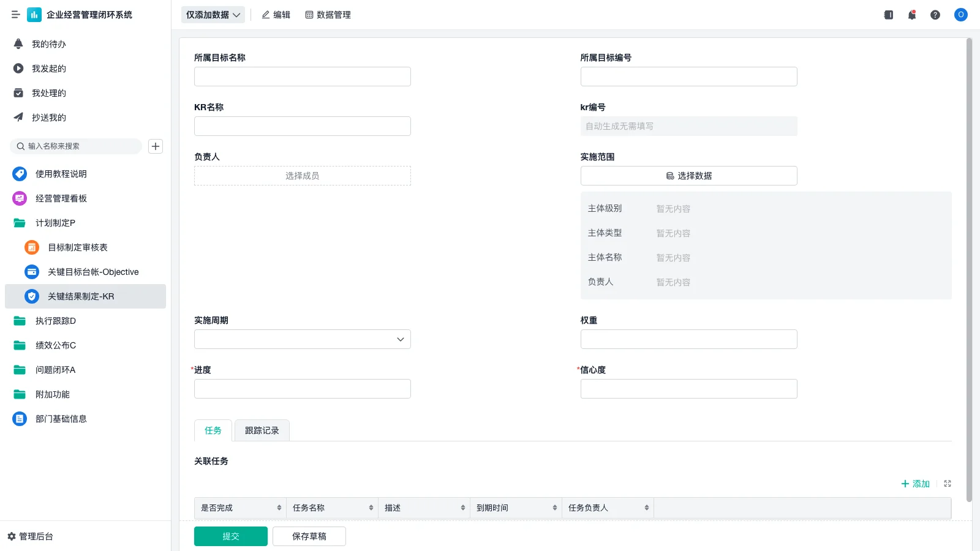980x551 pixels.
Task: Switch to the 跟踪记录 tab
Action: pos(262,430)
